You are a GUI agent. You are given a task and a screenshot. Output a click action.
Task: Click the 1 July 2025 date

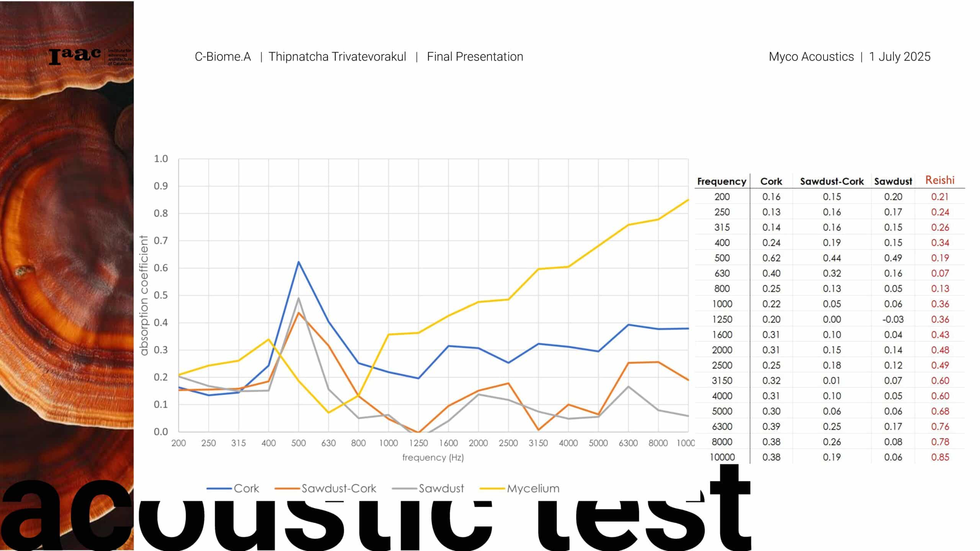click(x=899, y=57)
